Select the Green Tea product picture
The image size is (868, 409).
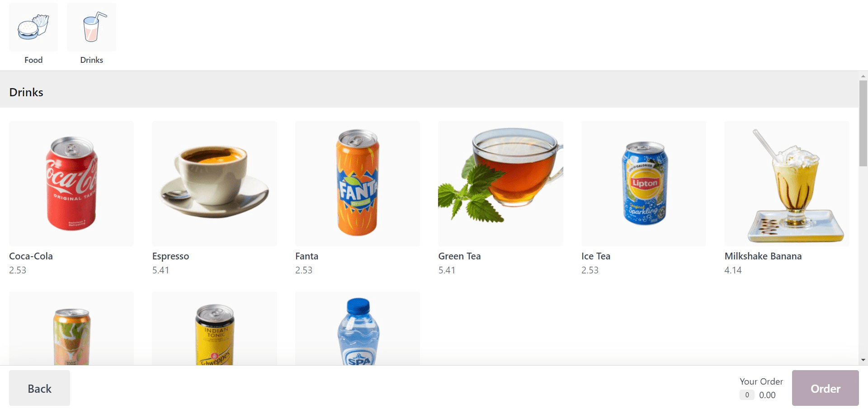(500, 183)
